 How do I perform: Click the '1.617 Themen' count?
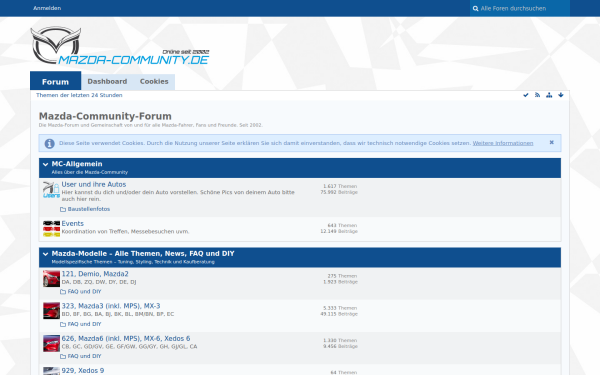pyautogui.click(x=340, y=186)
